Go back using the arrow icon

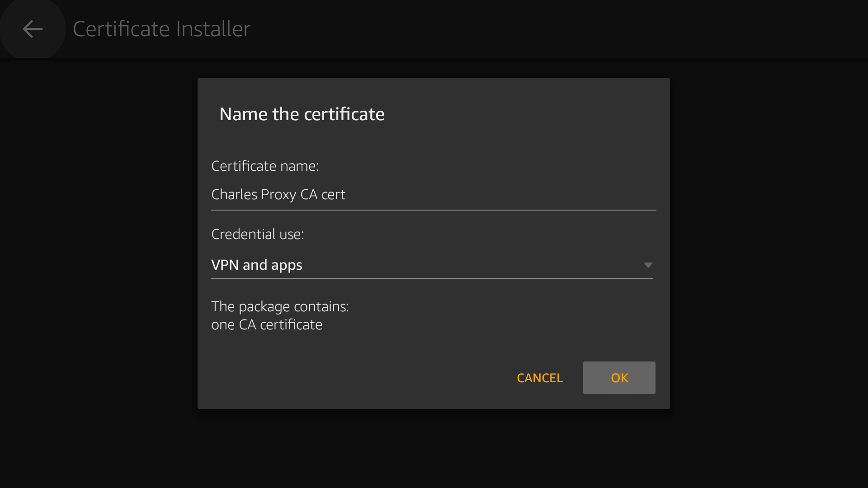(33, 29)
